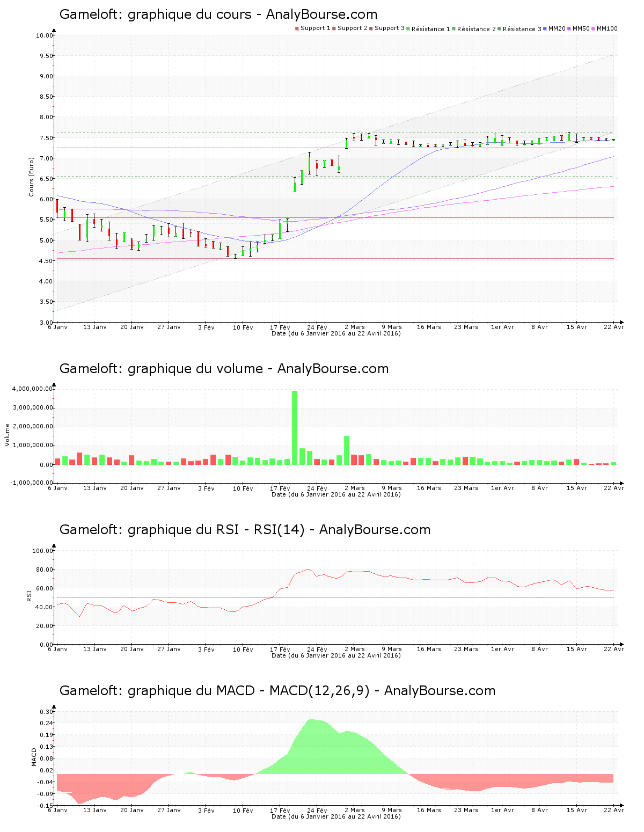Click the 'graphique du RSI - RSI(14)' title

point(245,530)
